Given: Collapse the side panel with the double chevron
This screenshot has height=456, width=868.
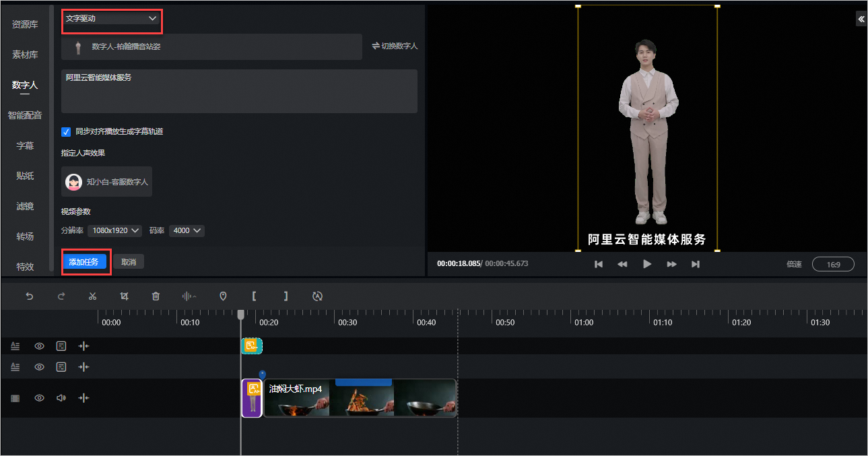Looking at the screenshot, I should [x=861, y=19].
